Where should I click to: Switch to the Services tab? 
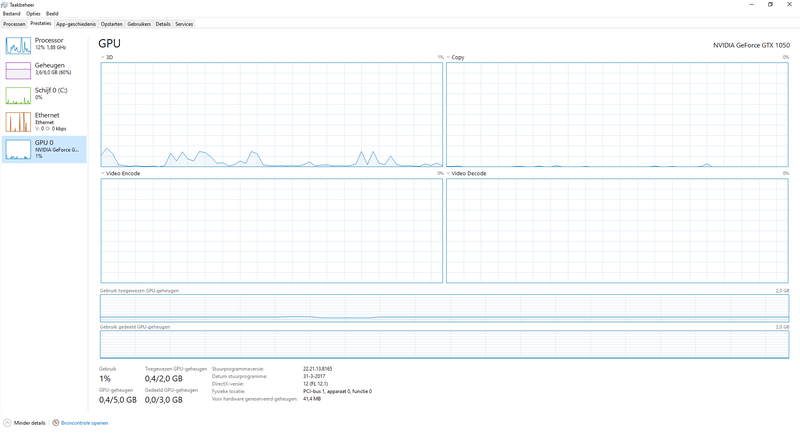[x=184, y=24]
